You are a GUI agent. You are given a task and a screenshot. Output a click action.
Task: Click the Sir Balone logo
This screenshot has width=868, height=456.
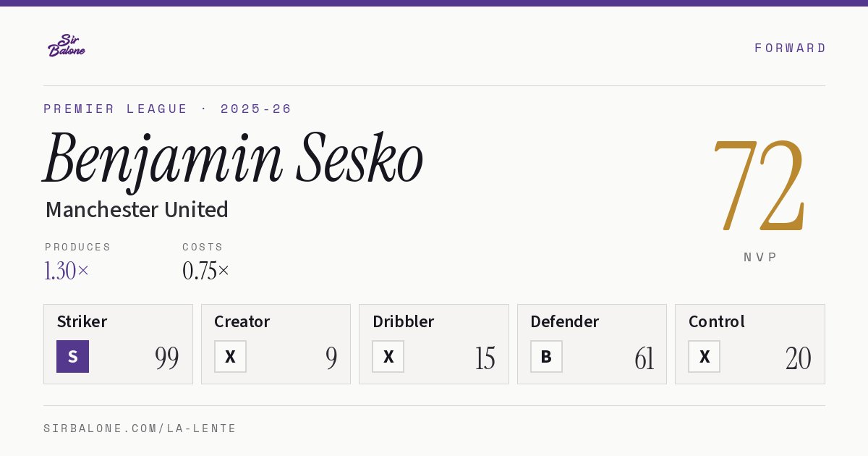pyautogui.click(x=67, y=46)
